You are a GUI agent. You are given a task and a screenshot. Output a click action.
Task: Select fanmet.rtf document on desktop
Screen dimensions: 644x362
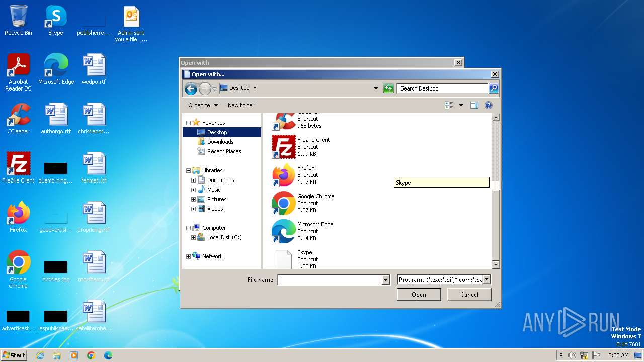pyautogui.click(x=94, y=168)
